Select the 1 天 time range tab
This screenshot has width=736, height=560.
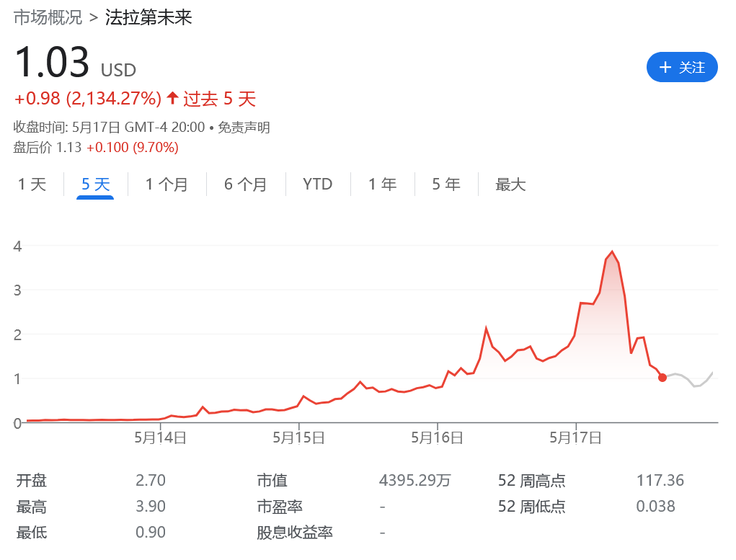tap(32, 185)
